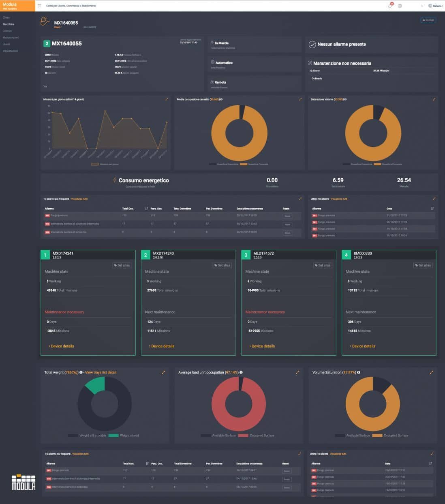Click the lightning icon for Consumo energetico
Image resolution: width=445 pixels, height=504 pixels.
click(115, 180)
